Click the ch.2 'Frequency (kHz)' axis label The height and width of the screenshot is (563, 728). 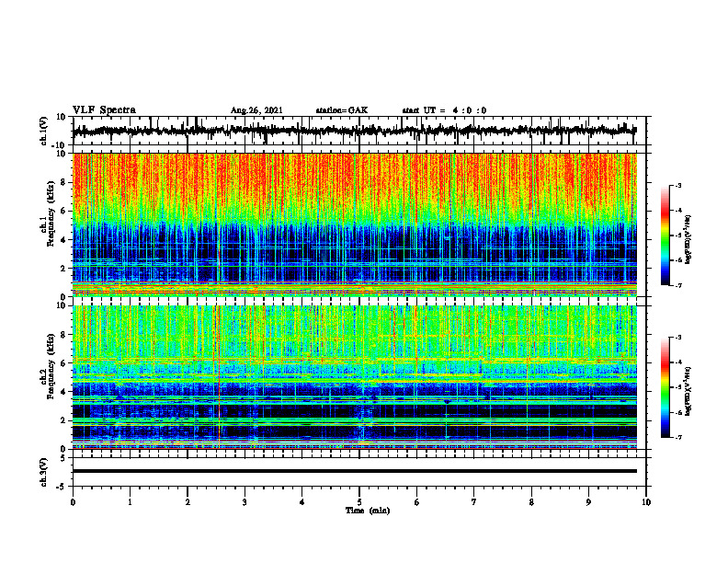coord(51,366)
